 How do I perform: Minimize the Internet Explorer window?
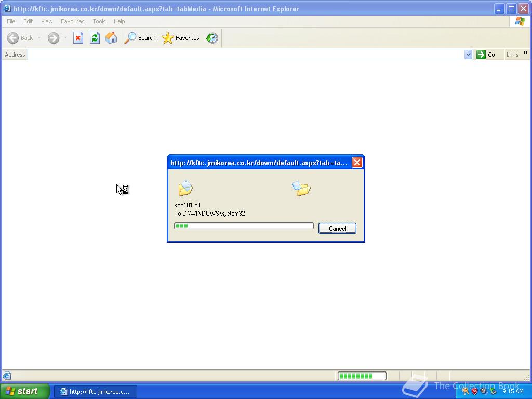point(498,9)
